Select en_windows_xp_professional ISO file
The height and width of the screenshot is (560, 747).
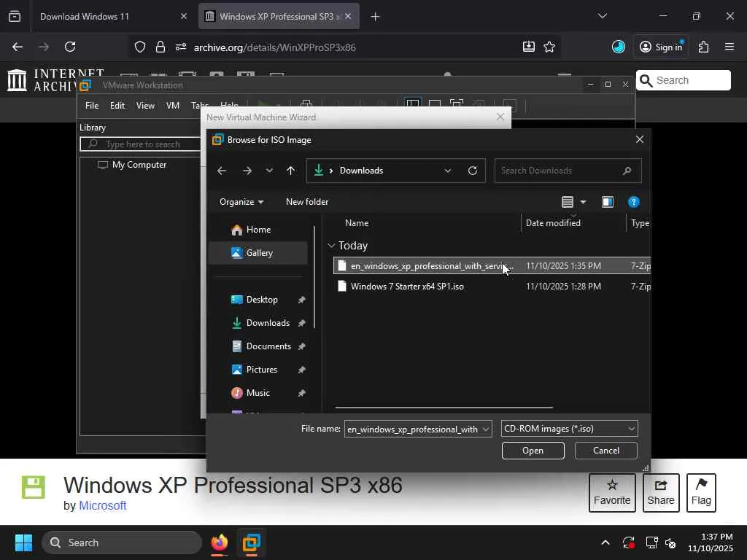point(492,265)
